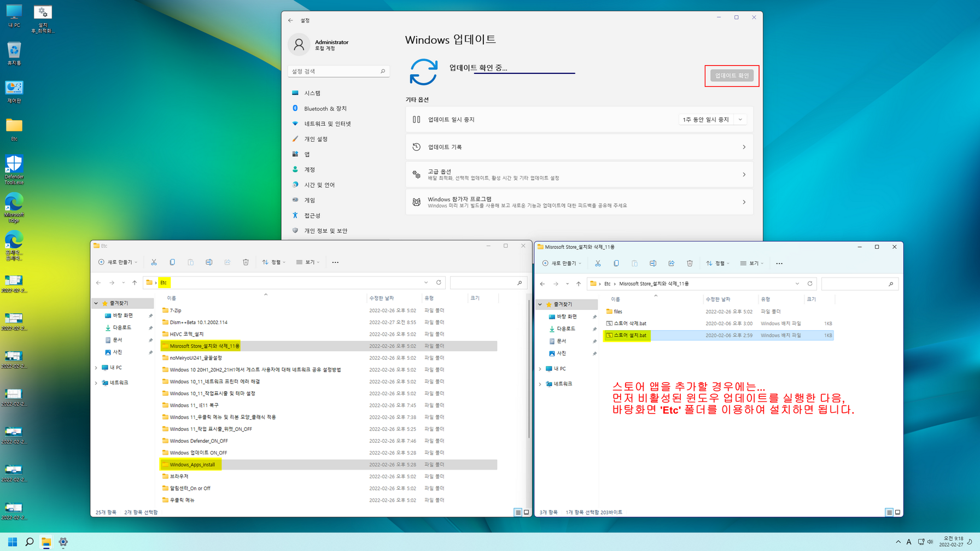980x551 pixels.
Task: Refresh the Etc folder address bar
Action: tap(439, 283)
